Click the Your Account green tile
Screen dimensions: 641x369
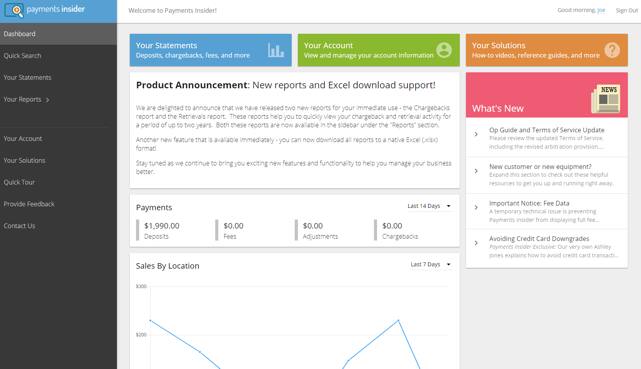point(379,50)
